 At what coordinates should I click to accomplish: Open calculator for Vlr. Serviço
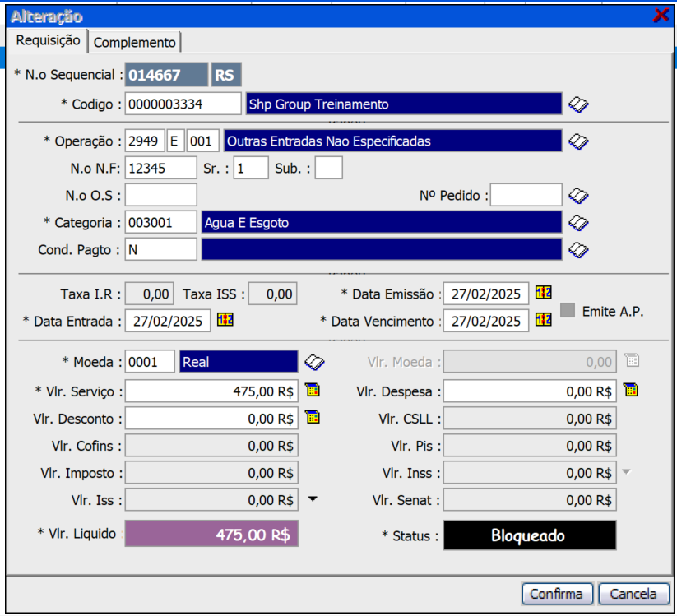coord(312,390)
